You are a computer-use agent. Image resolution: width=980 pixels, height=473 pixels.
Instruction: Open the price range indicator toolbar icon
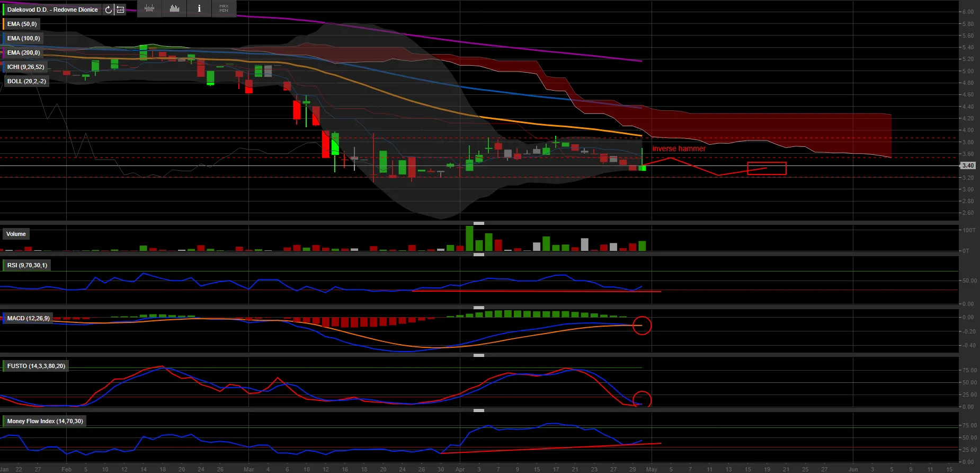[149, 8]
